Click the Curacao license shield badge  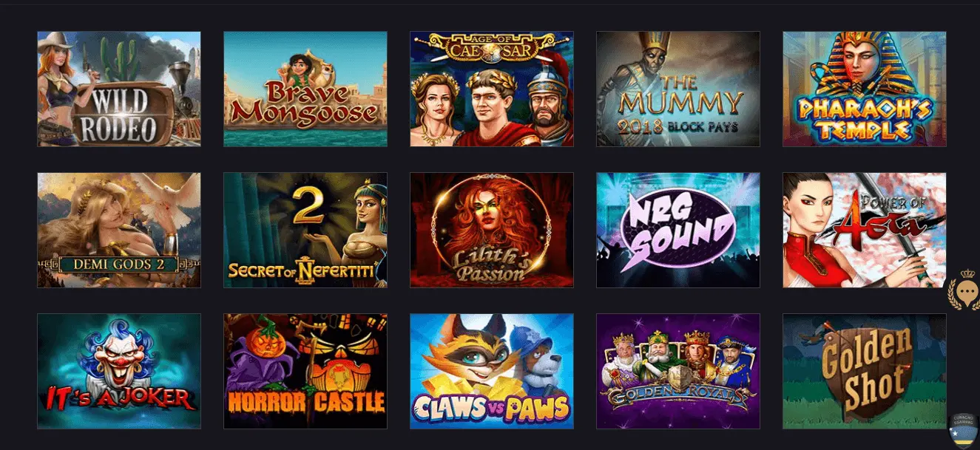tap(964, 430)
